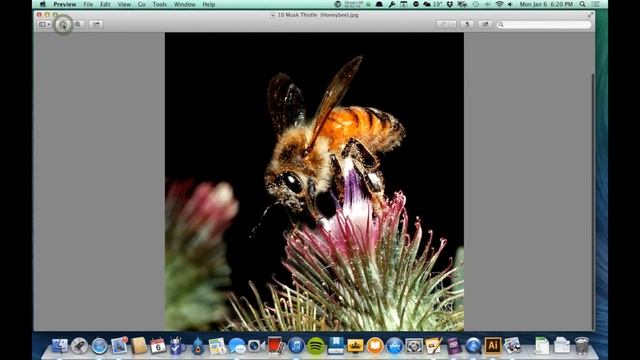640x360 pixels.
Task: Open the sidebar view dropdown in toolbar
Action: tap(44, 24)
